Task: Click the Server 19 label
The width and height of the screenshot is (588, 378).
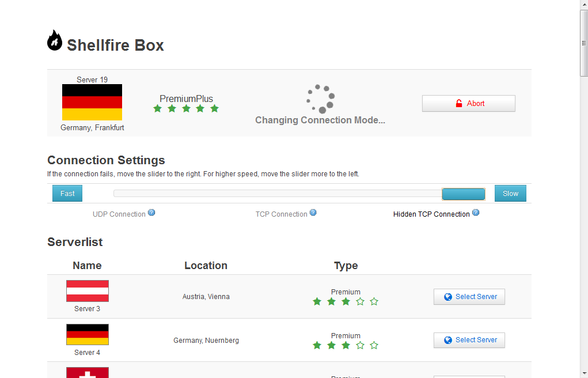Action: point(92,80)
